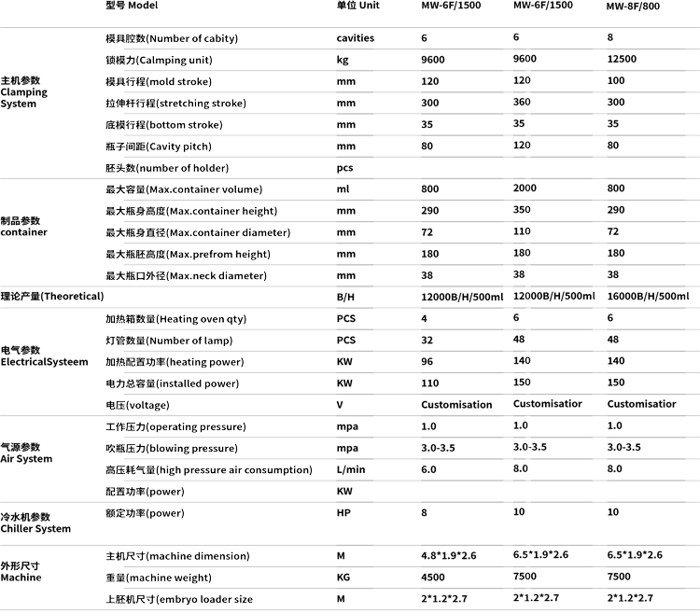700x613 pixels.
Task: Click the number of holder row label
Action: click(x=167, y=169)
